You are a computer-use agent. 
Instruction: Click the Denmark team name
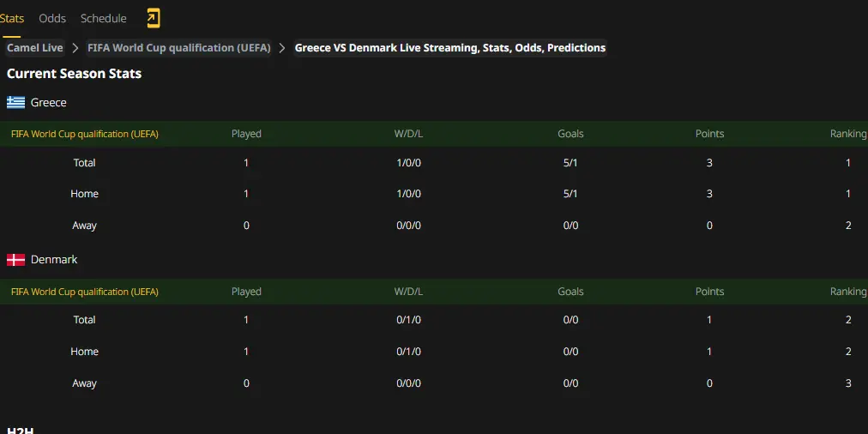[54, 260]
